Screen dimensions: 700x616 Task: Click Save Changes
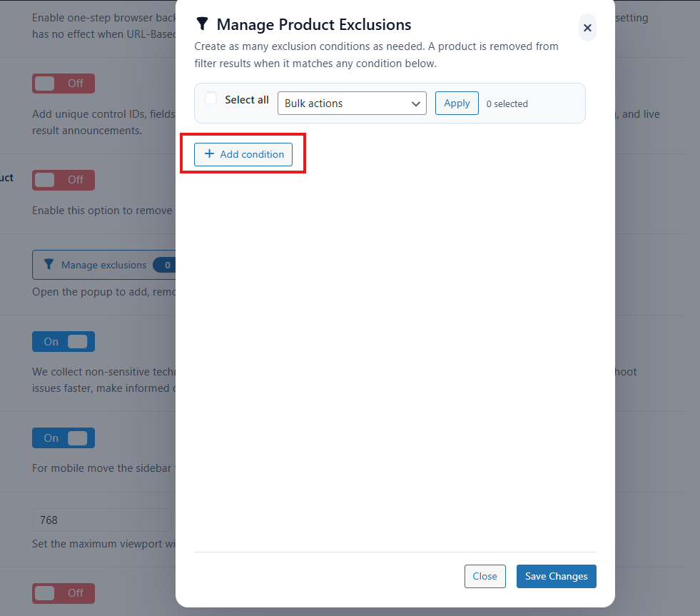[x=556, y=576]
